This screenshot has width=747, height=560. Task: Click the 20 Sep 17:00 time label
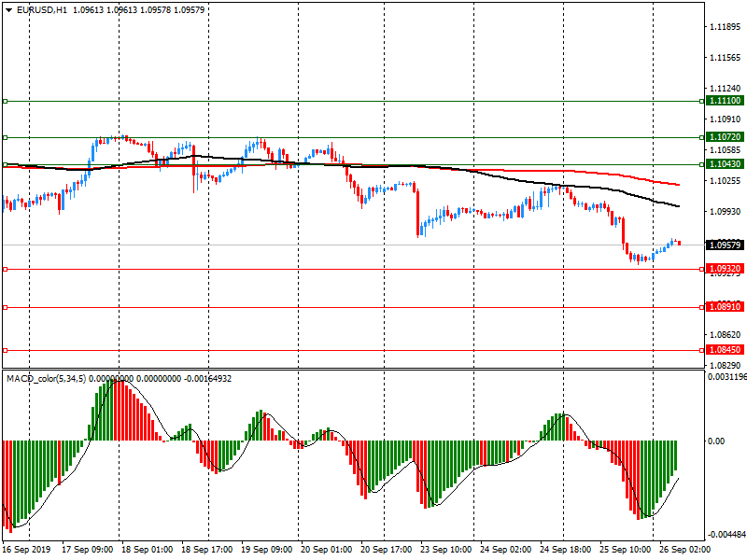(x=386, y=550)
